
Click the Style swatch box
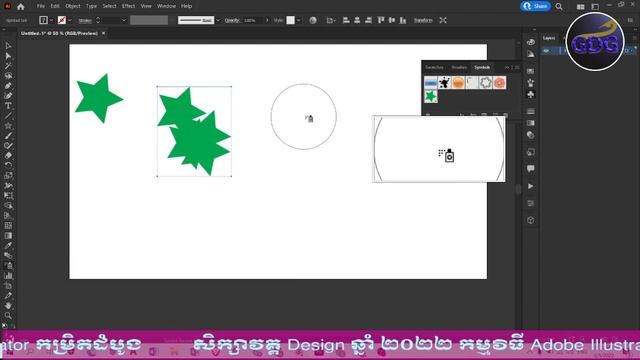[290, 20]
